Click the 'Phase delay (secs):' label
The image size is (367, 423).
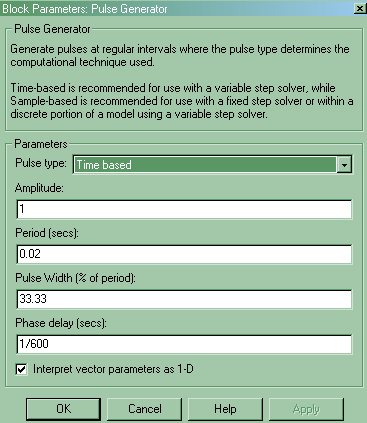61,323
